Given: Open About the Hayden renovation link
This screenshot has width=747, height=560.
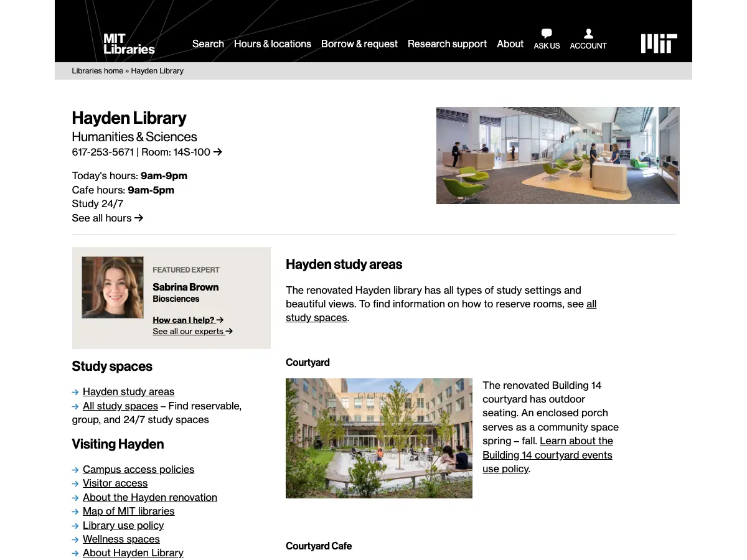Looking at the screenshot, I should [x=150, y=497].
